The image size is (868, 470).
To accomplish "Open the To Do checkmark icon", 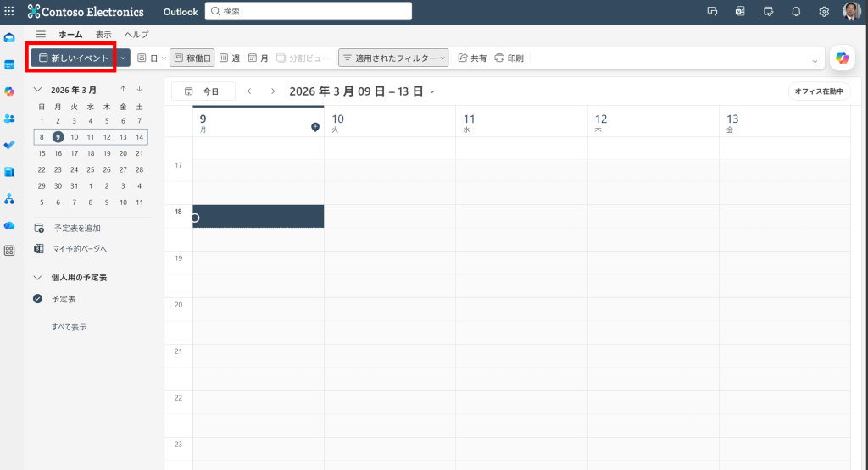I will coord(9,145).
